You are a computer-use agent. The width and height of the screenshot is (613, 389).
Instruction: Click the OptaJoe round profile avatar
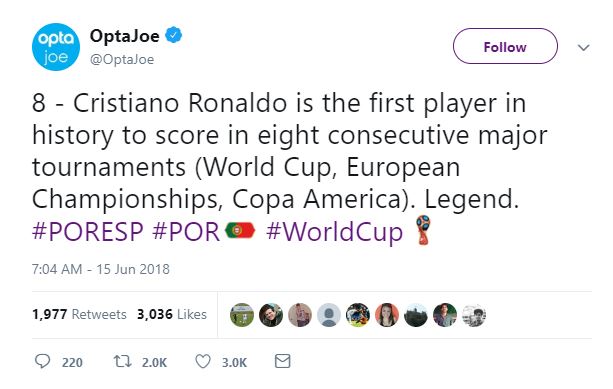tap(56, 47)
